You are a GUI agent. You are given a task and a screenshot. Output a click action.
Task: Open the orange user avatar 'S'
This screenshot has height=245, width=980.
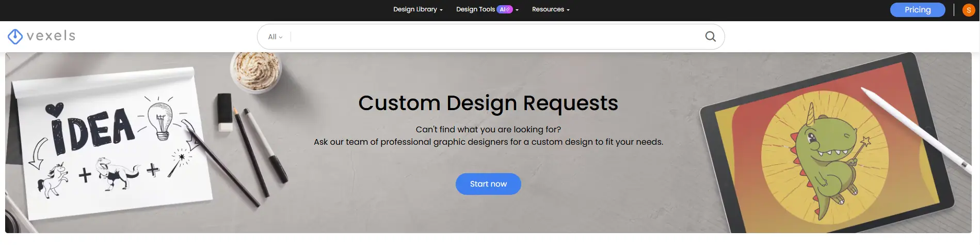[968, 10]
